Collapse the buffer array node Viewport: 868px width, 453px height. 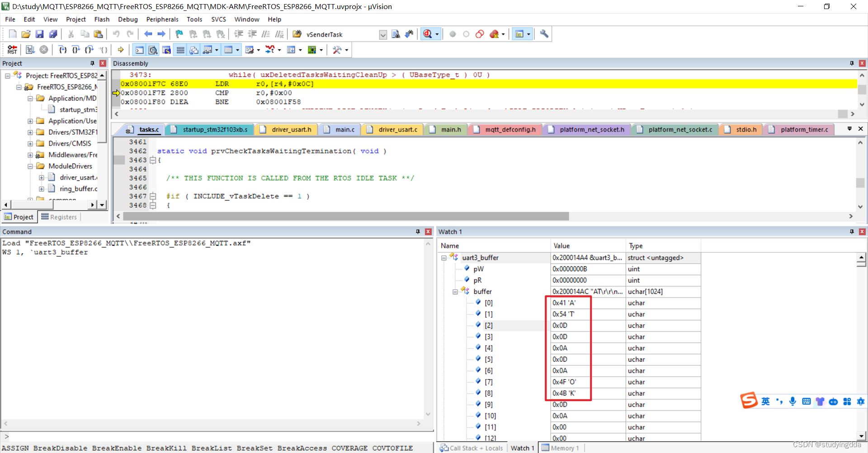455,292
